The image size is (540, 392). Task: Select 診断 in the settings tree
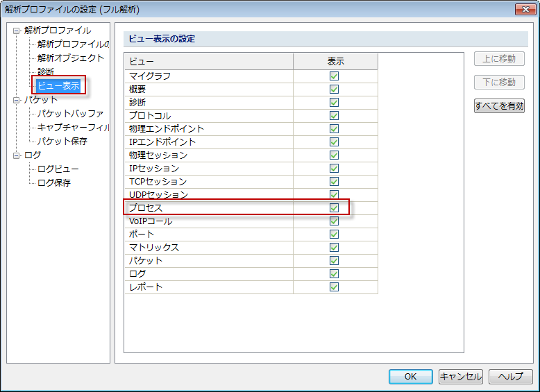click(46, 72)
